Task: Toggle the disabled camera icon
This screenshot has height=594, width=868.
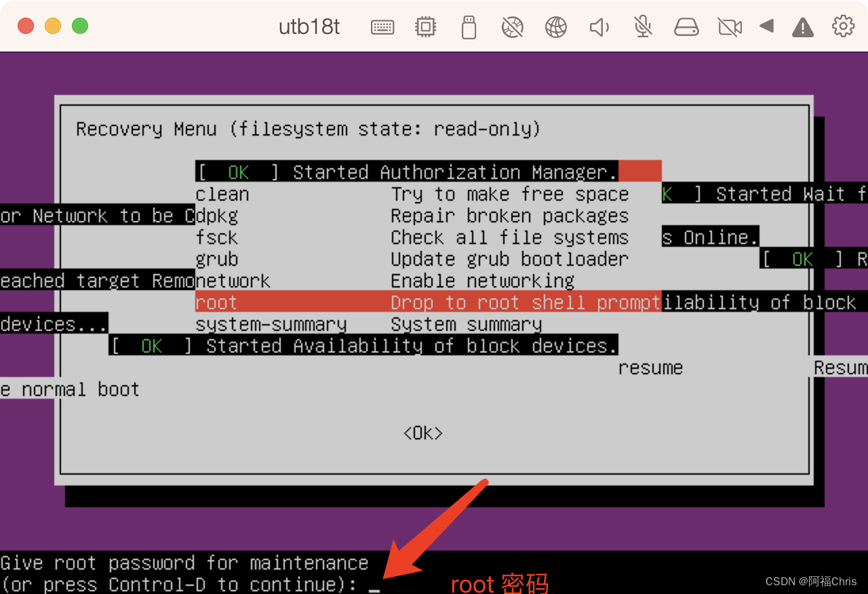Action: point(730,27)
